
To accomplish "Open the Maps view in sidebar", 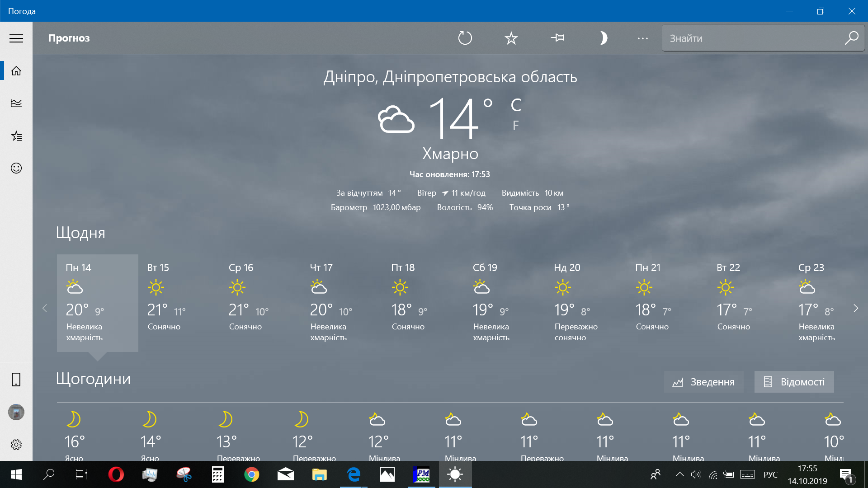I will 16,103.
